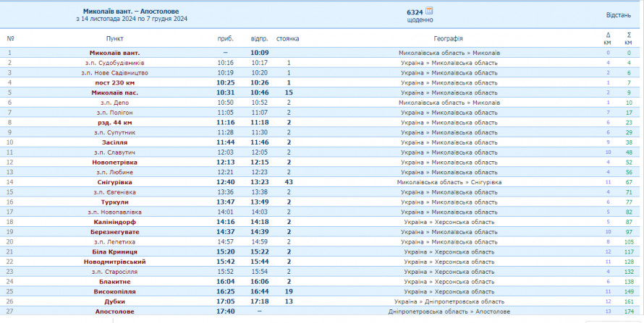
Task: Open the Блакитне station link
Action: [x=114, y=281]
